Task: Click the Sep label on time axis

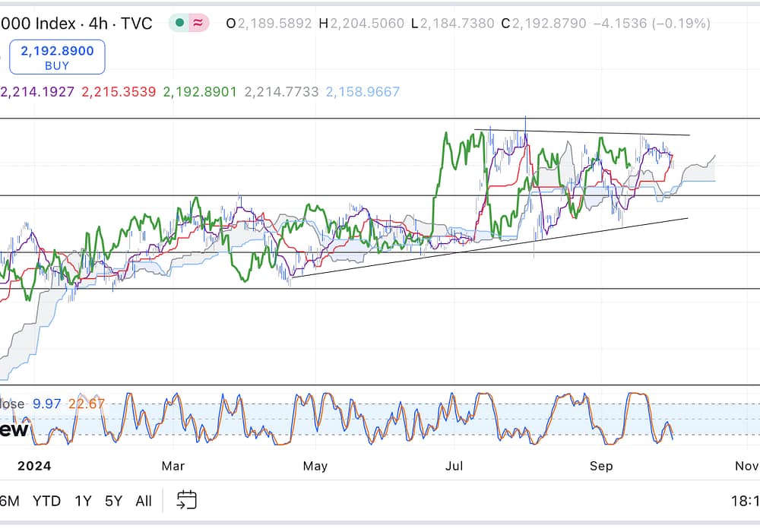Action: coord(601,465)
